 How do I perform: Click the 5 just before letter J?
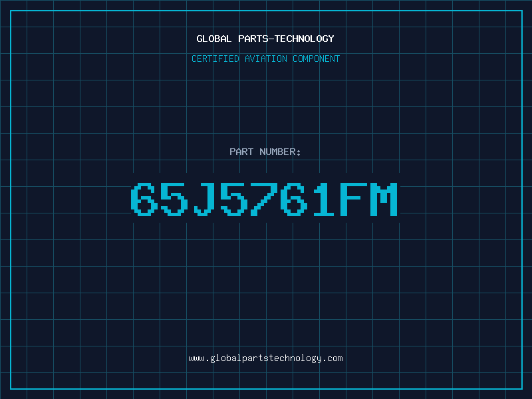174,199
